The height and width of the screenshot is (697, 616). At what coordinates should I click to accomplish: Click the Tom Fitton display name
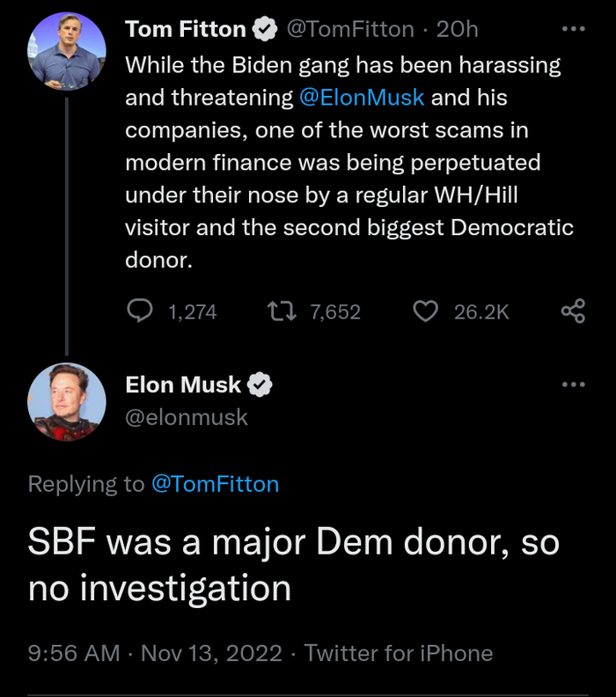point(186,29)
